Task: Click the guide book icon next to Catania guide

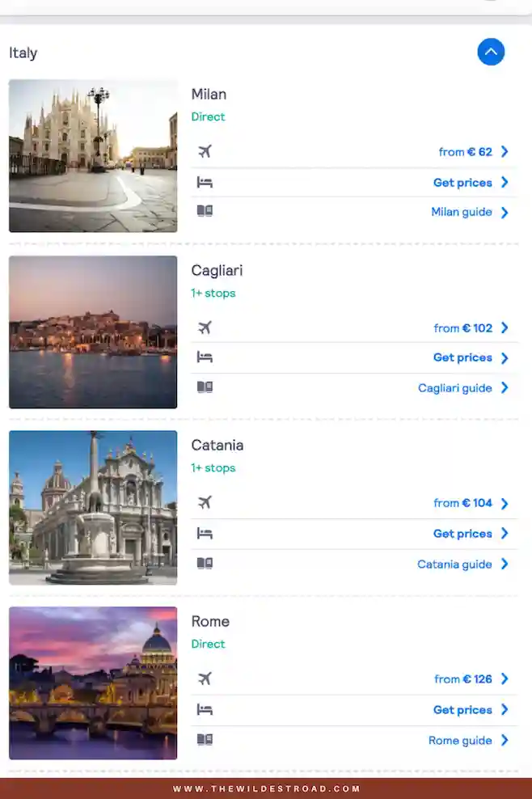Action: pyautogui.click(x=205, y=564)
